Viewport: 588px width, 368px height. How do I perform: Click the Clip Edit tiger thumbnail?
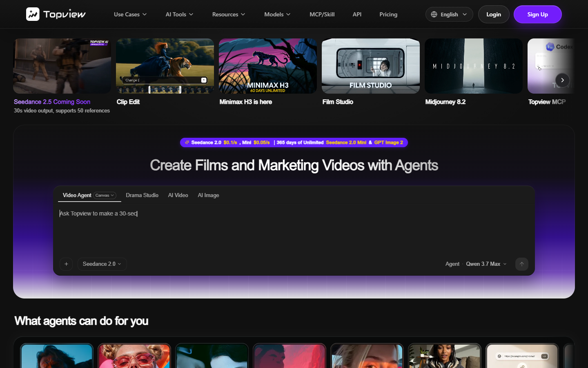165,66
